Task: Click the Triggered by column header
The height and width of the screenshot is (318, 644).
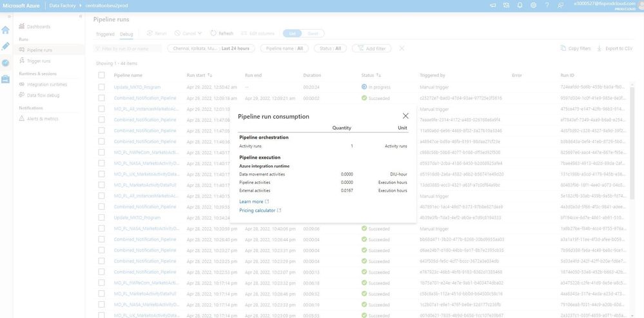Action: (x=432, y=75)
